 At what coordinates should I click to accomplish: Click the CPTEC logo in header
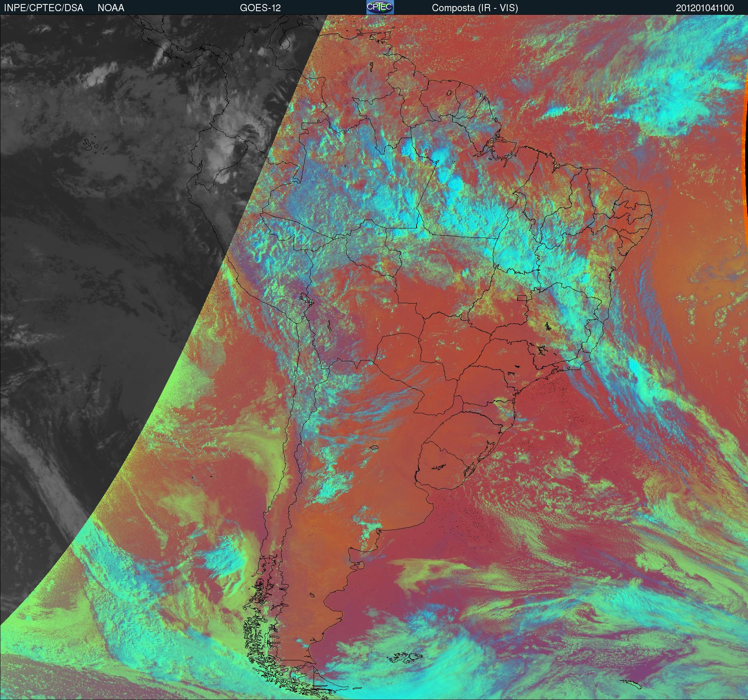tap(380, 7)
